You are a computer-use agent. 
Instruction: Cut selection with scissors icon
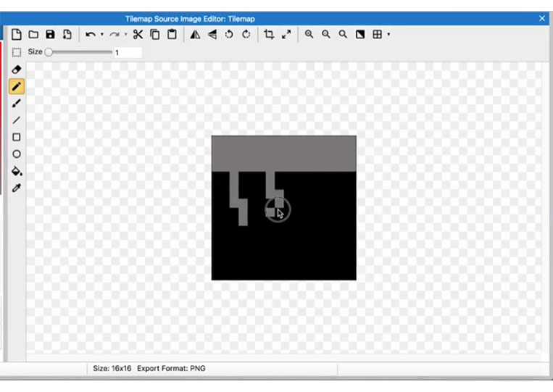pyautogui.click(x=138, y=34)
